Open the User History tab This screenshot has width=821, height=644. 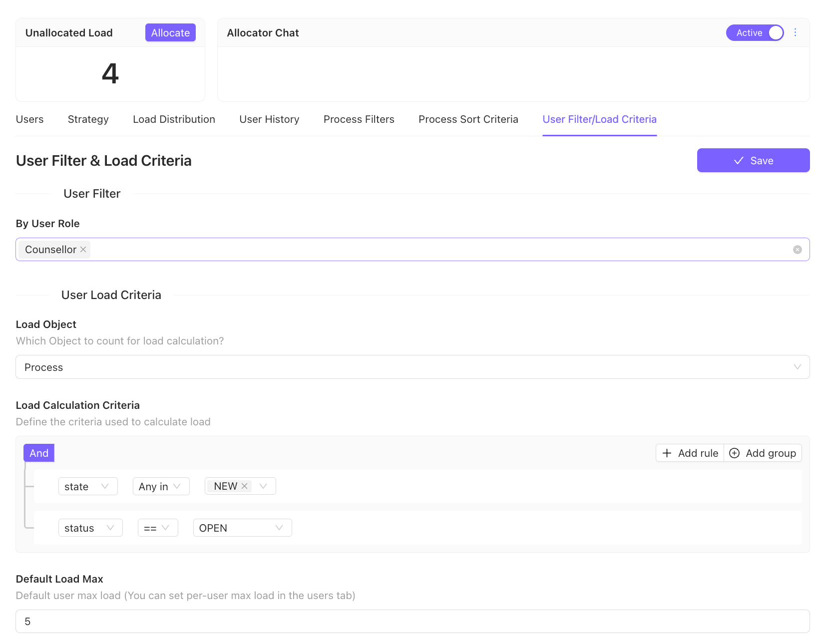(x=269, y=119)
